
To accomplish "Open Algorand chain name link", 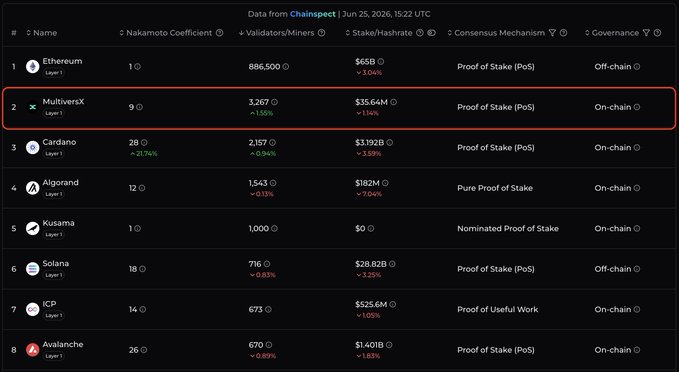I will pyautogui.click(x=61, y=182).
